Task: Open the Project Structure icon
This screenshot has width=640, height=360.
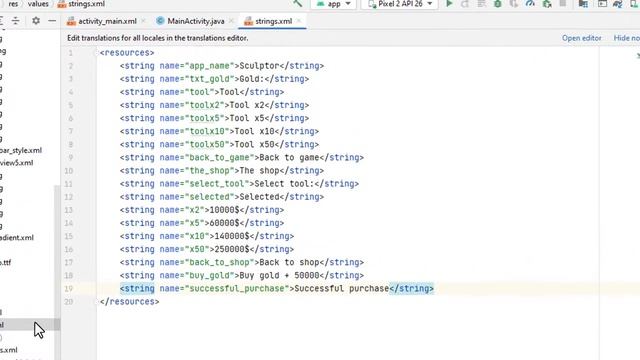Action: 583,4
